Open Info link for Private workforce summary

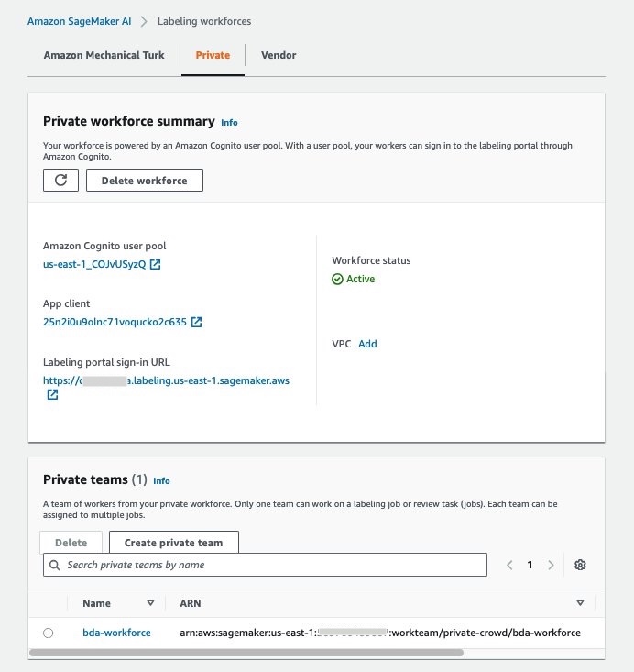229,123
